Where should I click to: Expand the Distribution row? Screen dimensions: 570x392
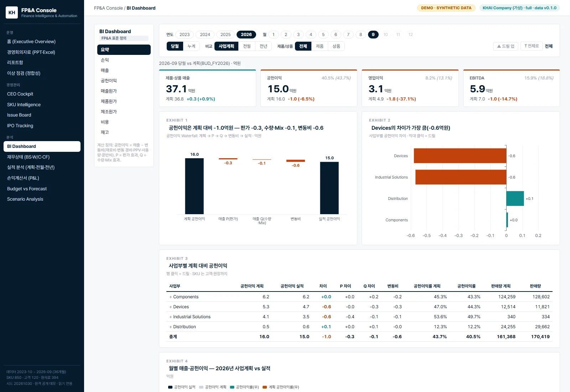point(171,327)
